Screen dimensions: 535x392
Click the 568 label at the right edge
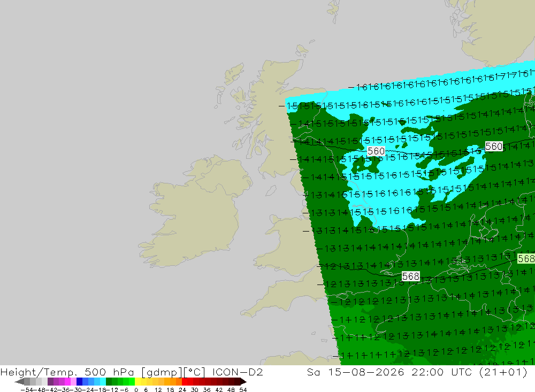(x=526, y=258)
